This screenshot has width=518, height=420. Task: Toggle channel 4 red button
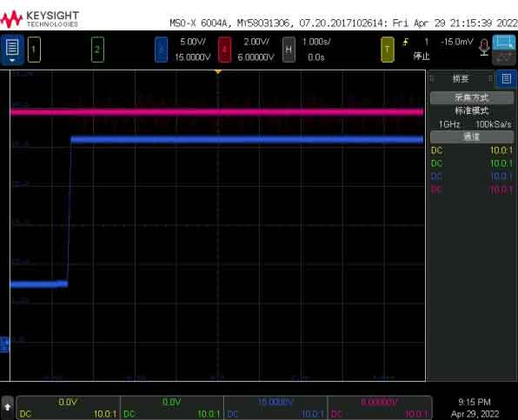[224, 50]
